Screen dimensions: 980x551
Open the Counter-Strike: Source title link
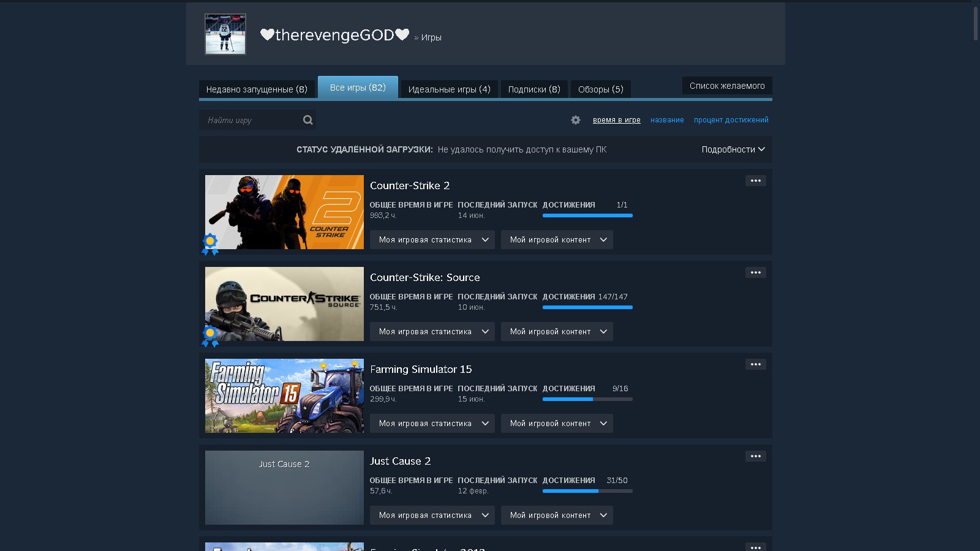coord(425,277)
